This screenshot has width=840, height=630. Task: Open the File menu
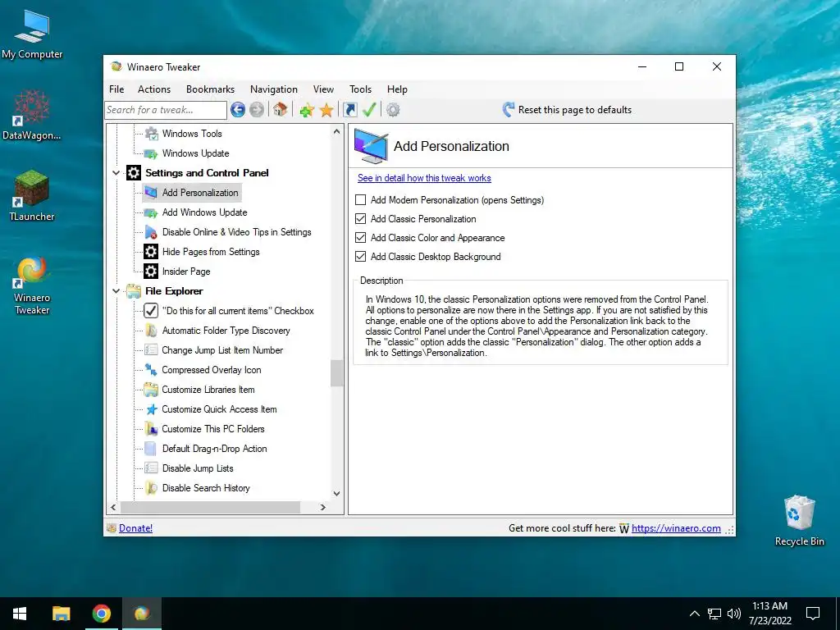[x=116, y=89]
